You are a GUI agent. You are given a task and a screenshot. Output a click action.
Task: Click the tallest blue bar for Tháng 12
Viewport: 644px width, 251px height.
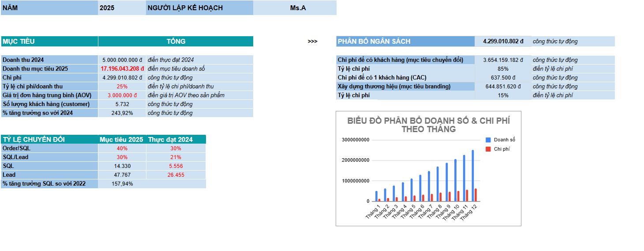tap(473, 176)
